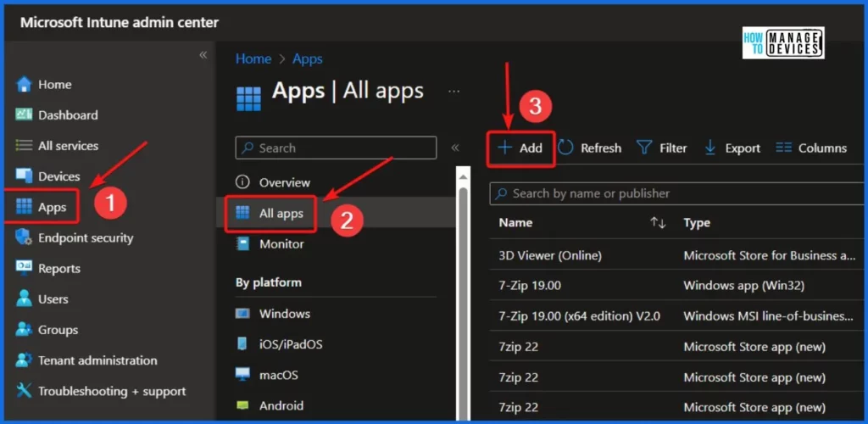
Task: Click the Monitor notebook icon
Action: pyautogui.click(x=242, y=243)
